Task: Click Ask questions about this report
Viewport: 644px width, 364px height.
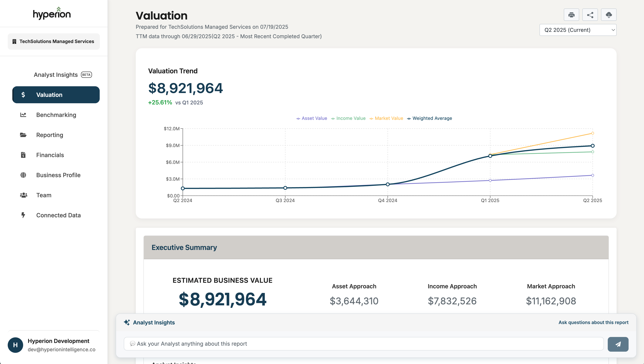Action: tap(593, 322)
